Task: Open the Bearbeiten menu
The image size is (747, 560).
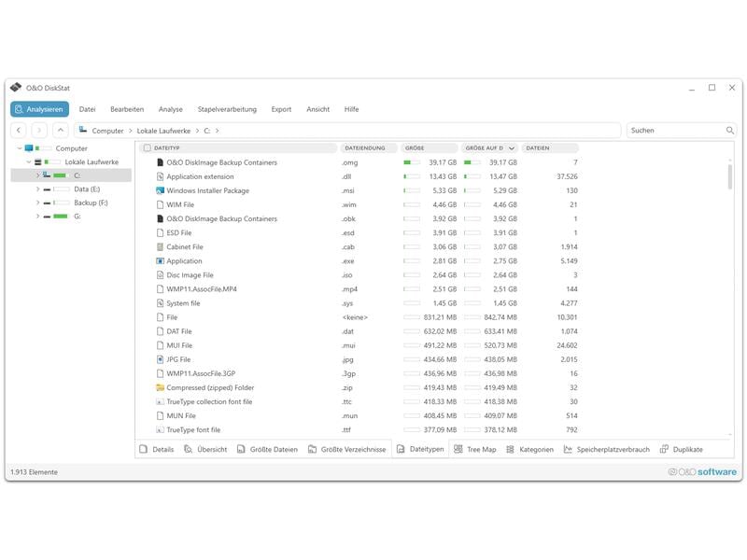Action: (x=127, y=109)
